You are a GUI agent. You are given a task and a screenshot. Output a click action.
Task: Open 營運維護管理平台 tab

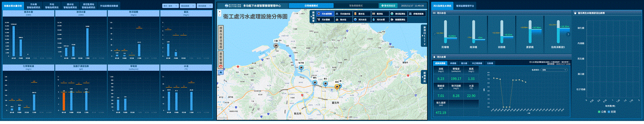click(465, 6)
